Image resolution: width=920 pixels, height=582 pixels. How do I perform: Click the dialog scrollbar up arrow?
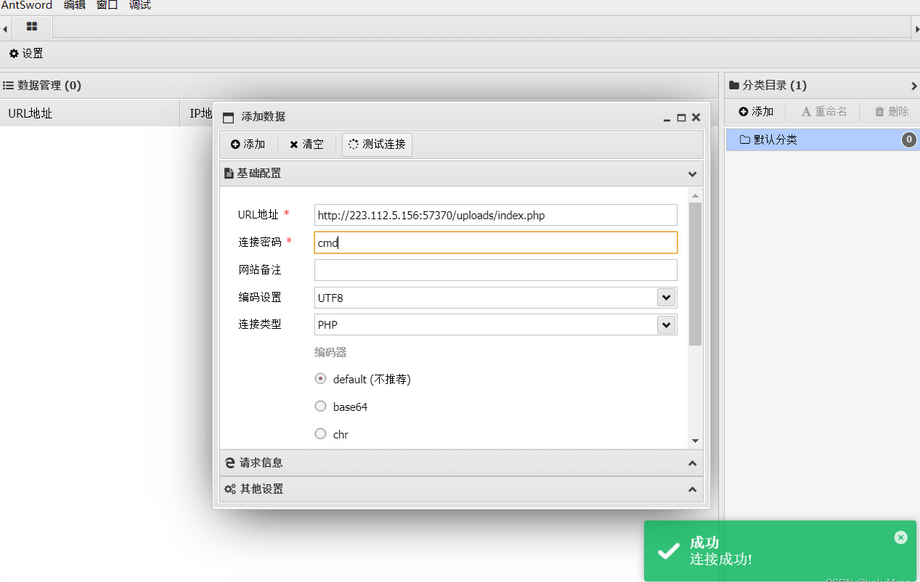(x=695, y=195)
